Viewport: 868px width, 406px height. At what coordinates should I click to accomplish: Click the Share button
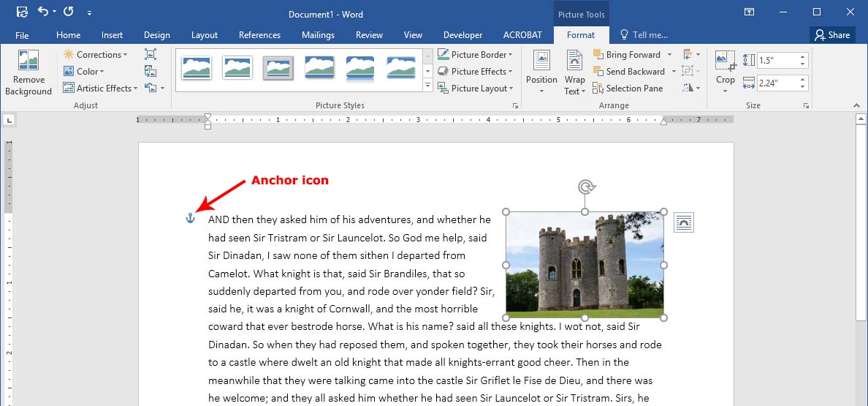click(832, 35)
